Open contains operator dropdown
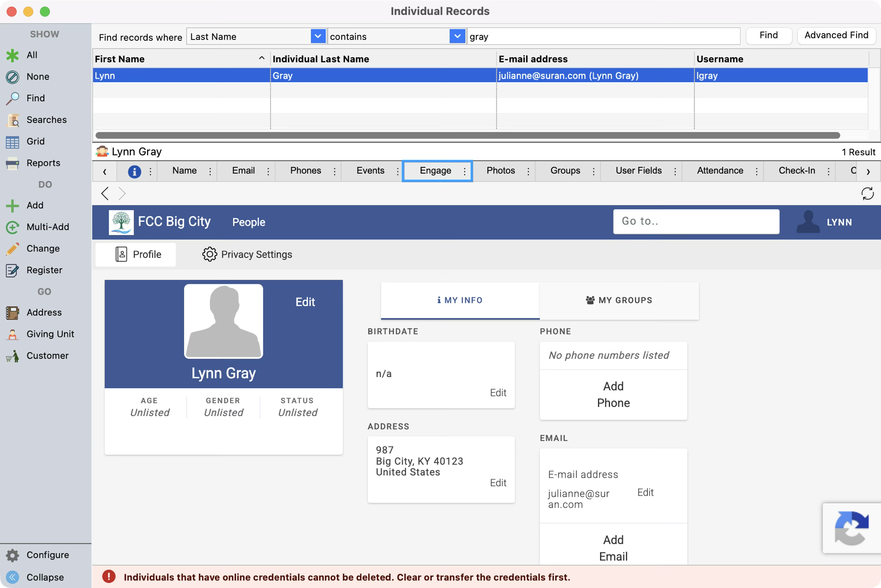Image resolution: width=881 pixels, height=588 pixels. tap(457, 37)
